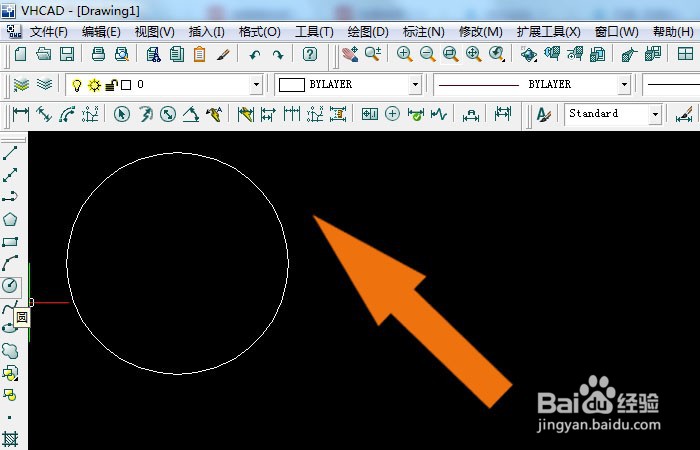Open the layer manager icon
The width and height of the screenshot is (700, 450).
[21, 84]
